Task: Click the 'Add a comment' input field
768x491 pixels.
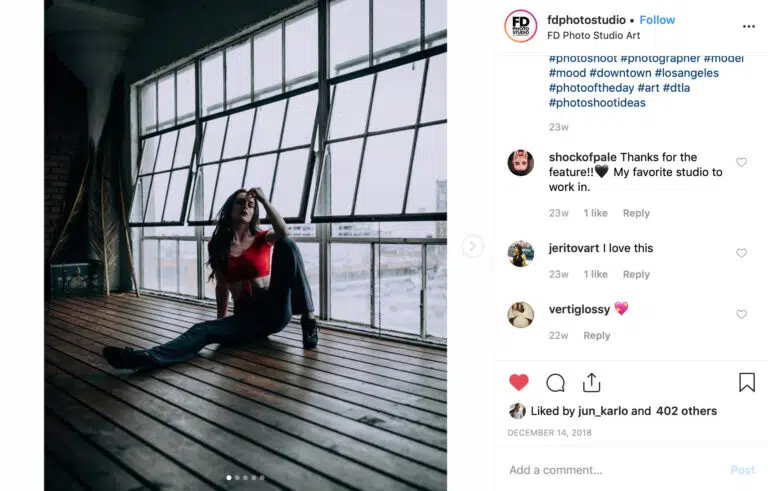Action: click(610, 470)
